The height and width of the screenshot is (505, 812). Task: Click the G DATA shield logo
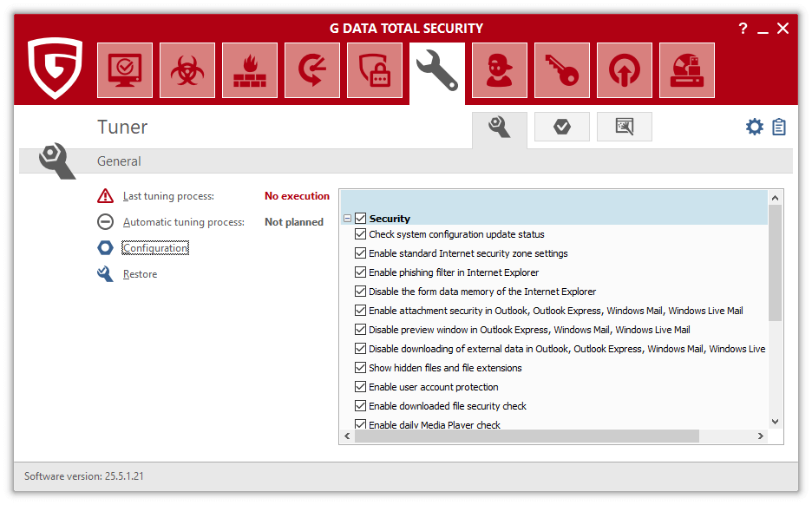[55, 68]
